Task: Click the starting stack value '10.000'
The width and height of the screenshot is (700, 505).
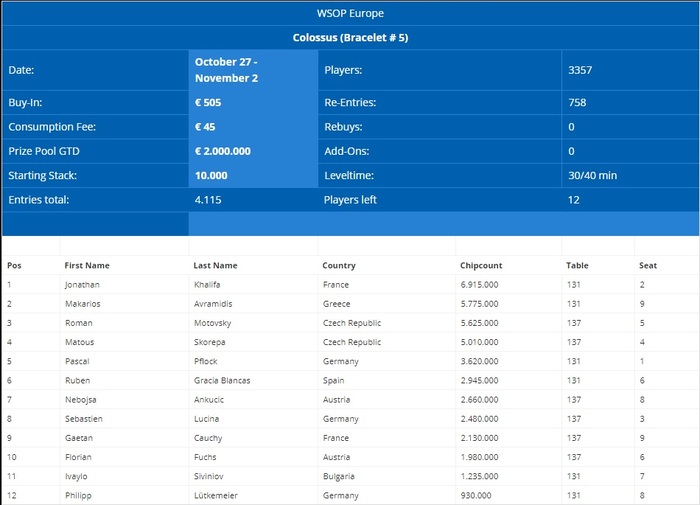Action: (x=211, y=175)
